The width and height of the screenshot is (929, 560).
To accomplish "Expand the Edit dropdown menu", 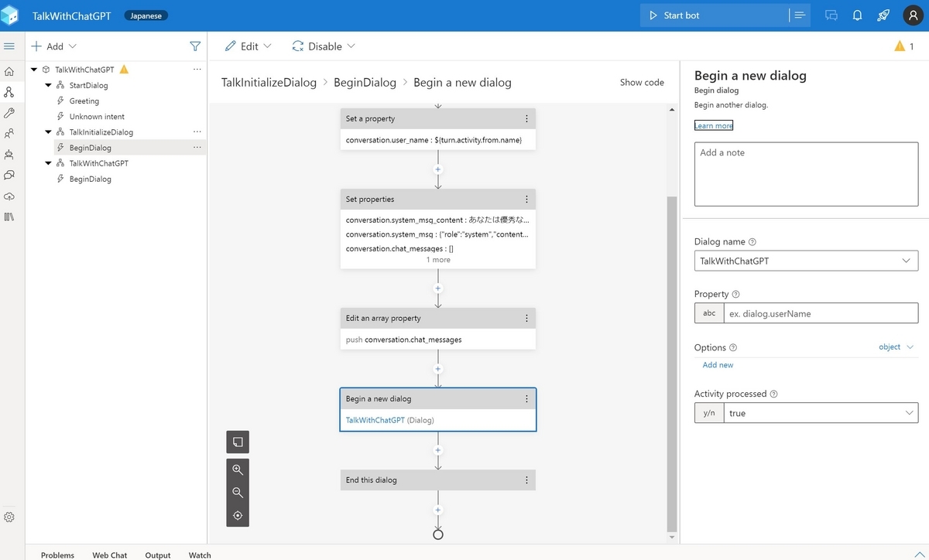I will (248, 46).
